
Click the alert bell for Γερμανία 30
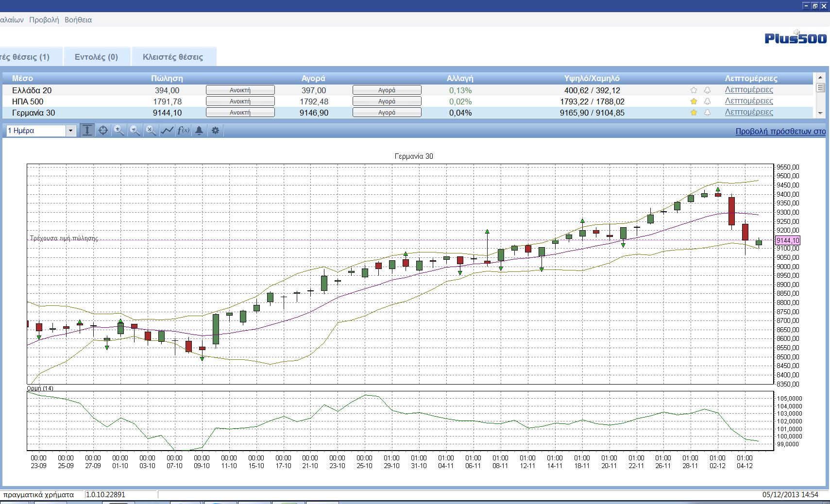[707, 113]
